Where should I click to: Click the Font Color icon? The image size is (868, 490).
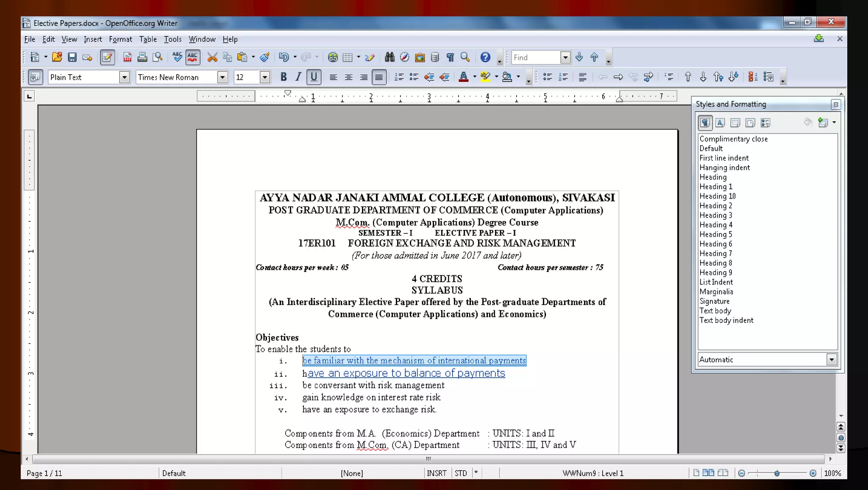[464, 77]
